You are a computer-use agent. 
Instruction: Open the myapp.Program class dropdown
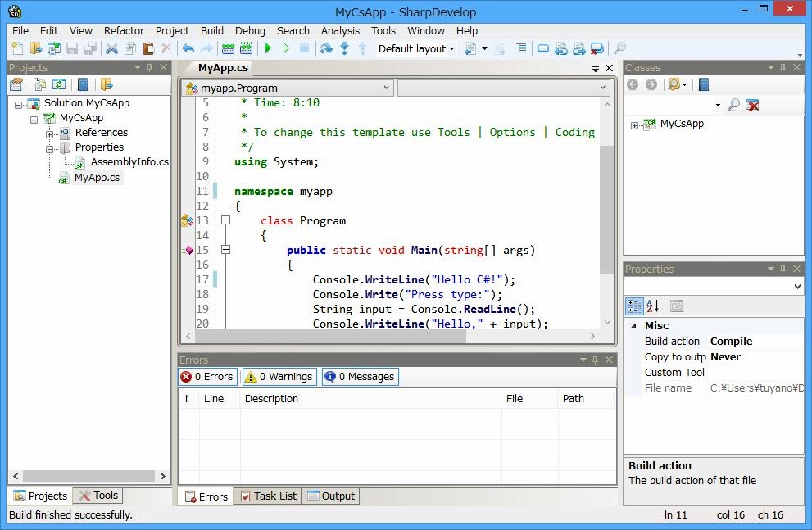pos(288,88)
